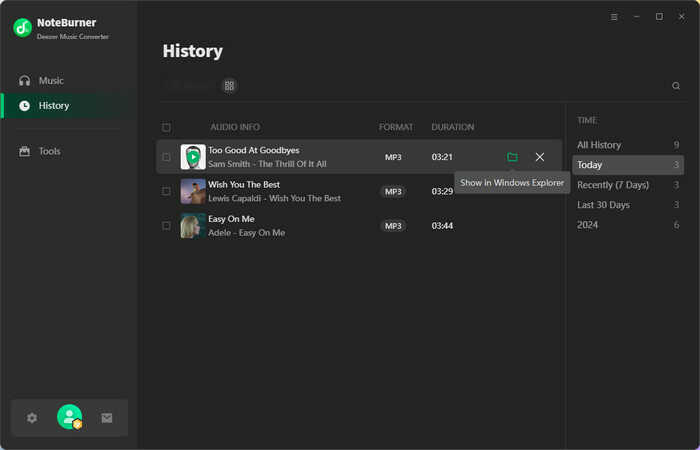
Task: Click the NoteBurner logo icon
Action: (x=22, y=28)
